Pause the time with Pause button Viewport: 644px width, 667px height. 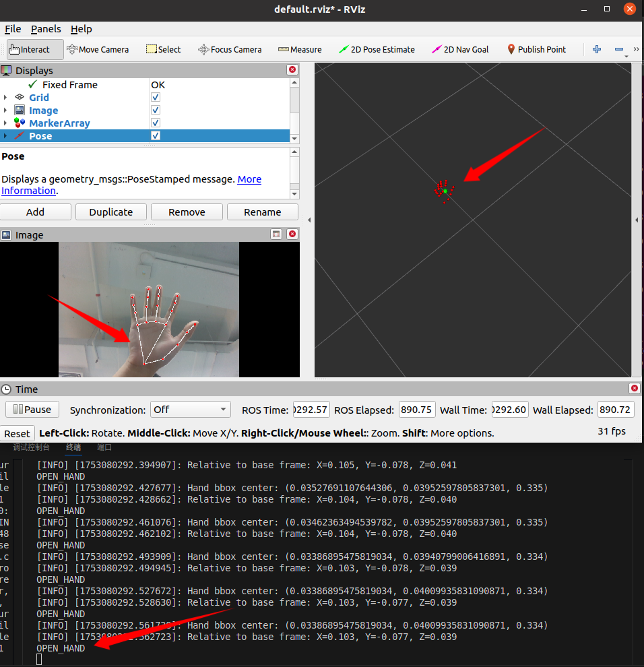[32, 410]
